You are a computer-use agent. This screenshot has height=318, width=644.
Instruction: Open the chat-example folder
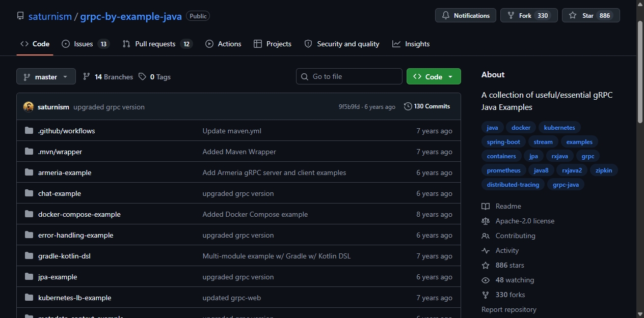click(x=60, y=193)
